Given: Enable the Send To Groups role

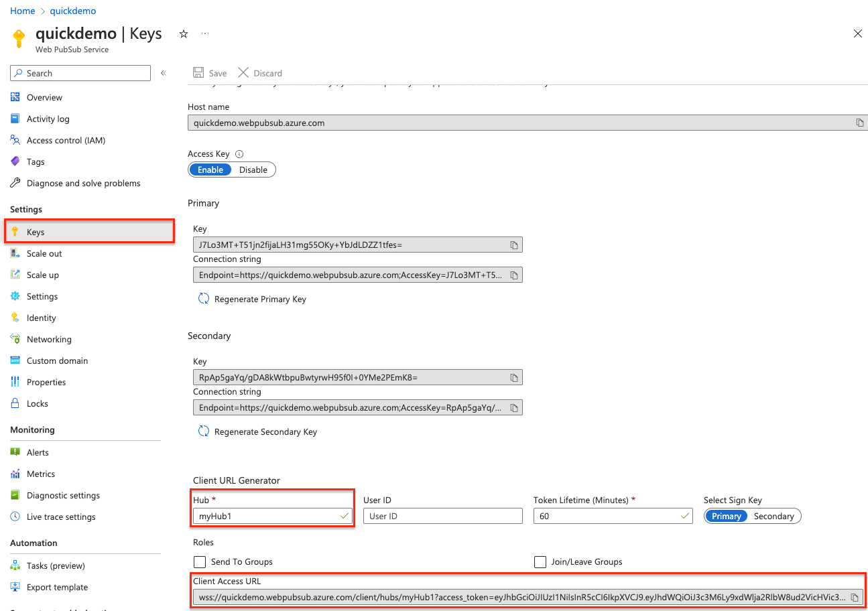Looking at the screenshot, I should click(x=198, y=561).
